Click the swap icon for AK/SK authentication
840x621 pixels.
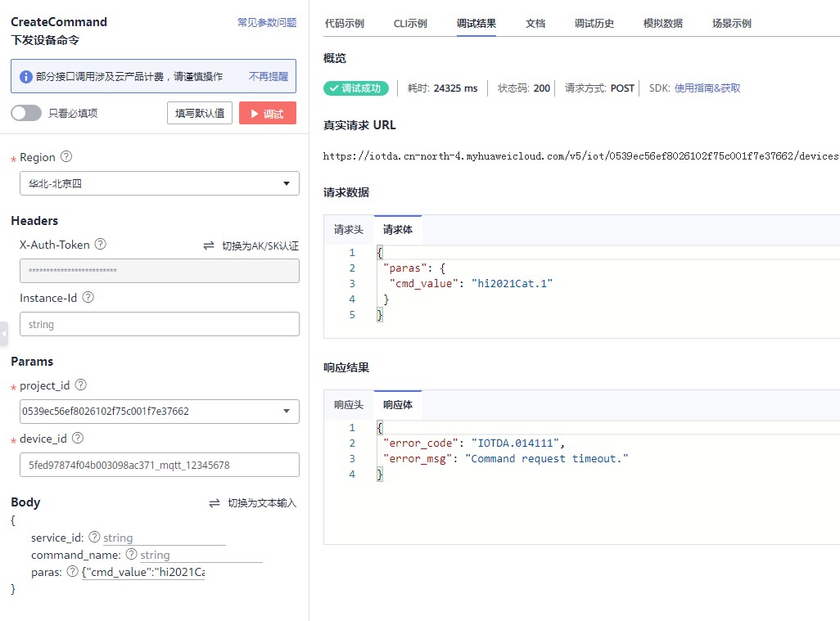click(x=209, y=245)
